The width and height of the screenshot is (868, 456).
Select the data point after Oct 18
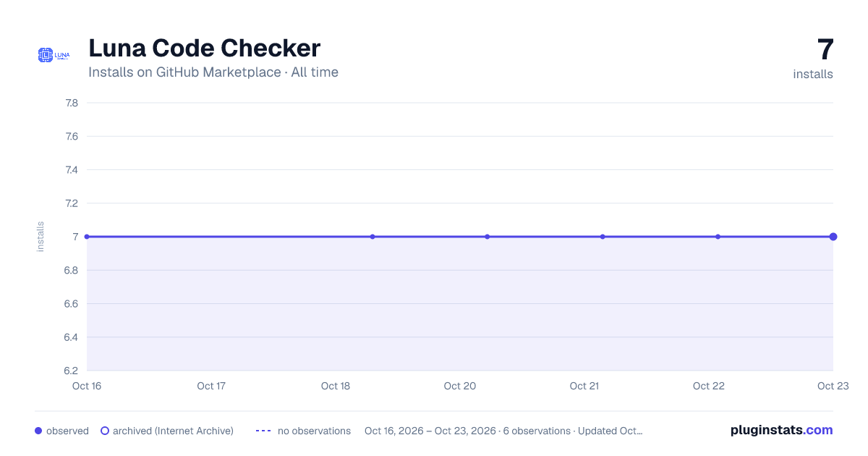pos(373,237)
